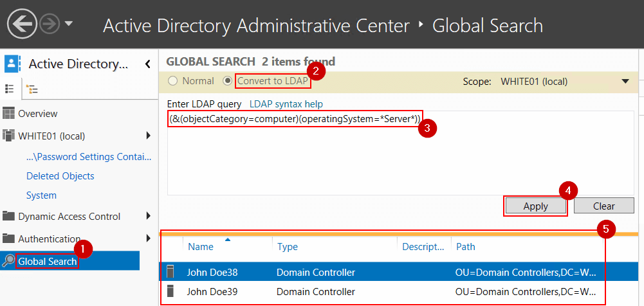Click the computer icon for John Doe38
Screen dimensions: 644x306
click(x=170, y=271)
